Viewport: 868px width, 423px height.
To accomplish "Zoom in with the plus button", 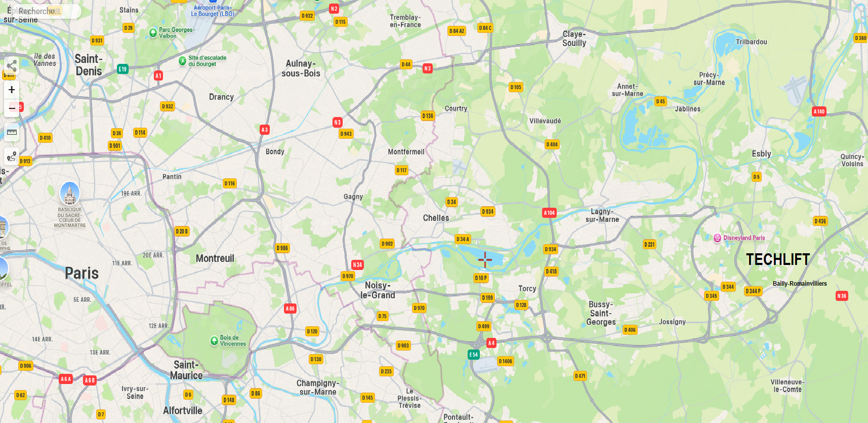I will pos(12,90).
